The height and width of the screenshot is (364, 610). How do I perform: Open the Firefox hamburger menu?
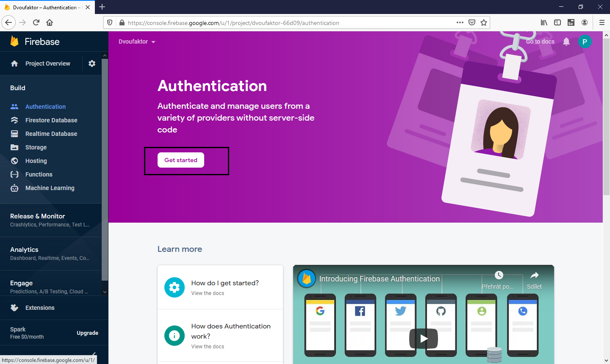[x=602, y=23]
